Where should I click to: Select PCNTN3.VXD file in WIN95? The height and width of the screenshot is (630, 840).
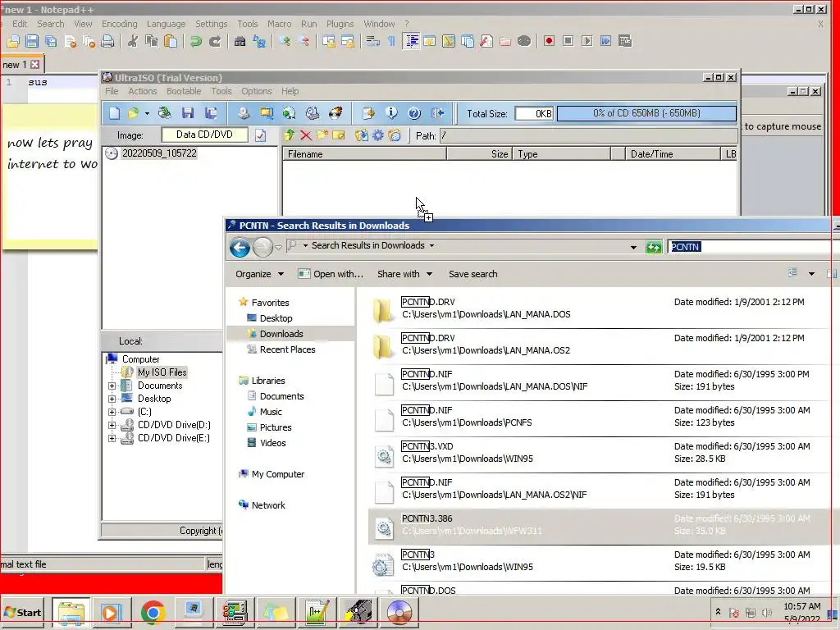[599, 453]
